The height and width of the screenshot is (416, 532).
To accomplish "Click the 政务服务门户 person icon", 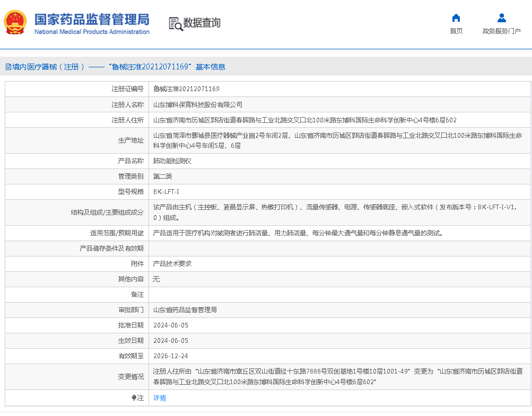I will pos(501,18).
